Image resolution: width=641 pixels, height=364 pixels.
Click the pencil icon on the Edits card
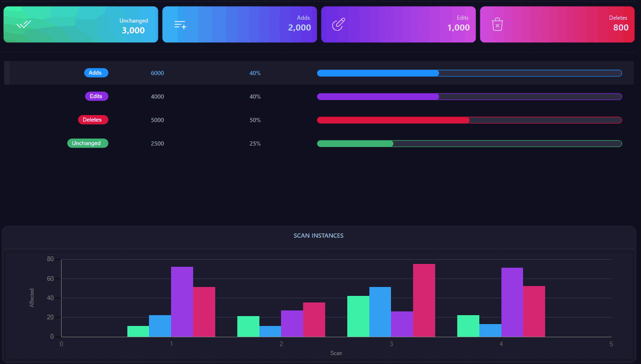(x=339, y=24)
